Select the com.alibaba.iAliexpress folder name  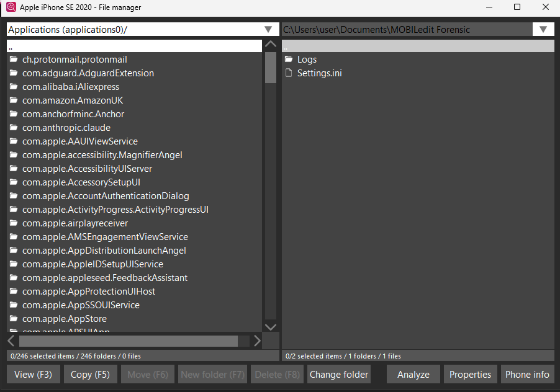[x=71, y=86]
